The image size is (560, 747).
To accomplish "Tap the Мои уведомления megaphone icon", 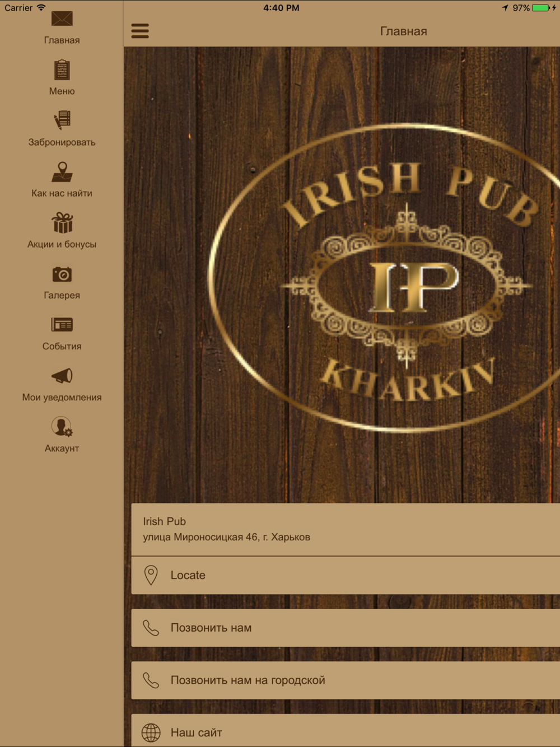I will [62, 376].
